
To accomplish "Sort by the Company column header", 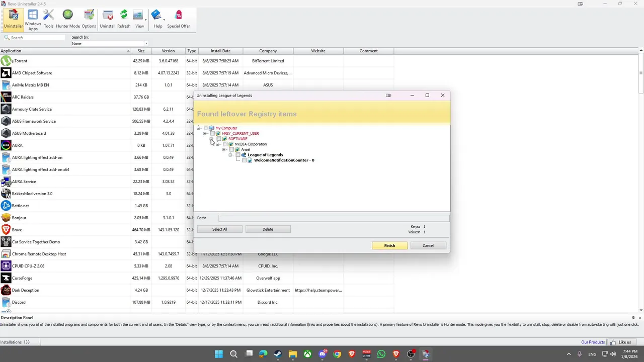I will point(268,51).
